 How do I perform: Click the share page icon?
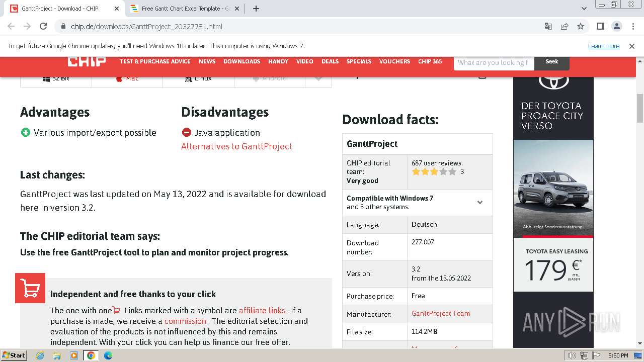point(565,26)
